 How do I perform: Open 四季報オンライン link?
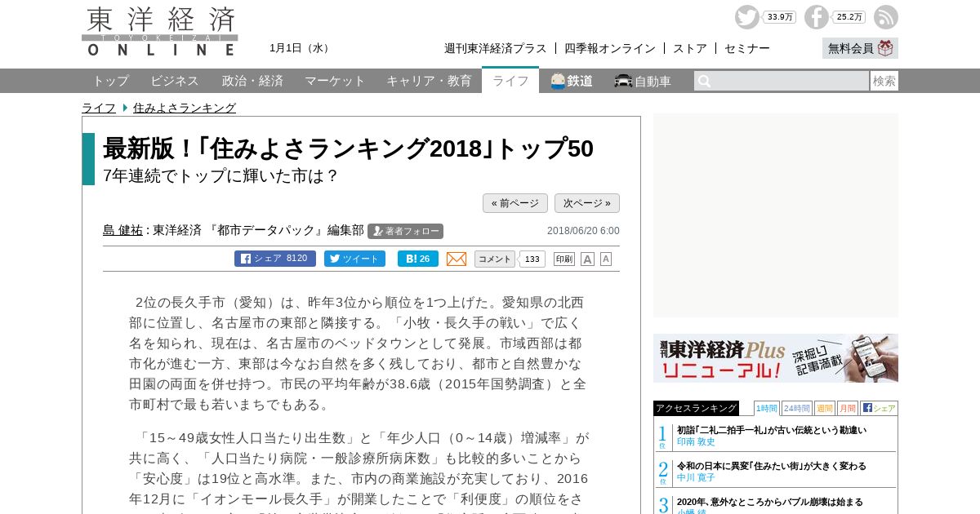(x=610, y=48)
